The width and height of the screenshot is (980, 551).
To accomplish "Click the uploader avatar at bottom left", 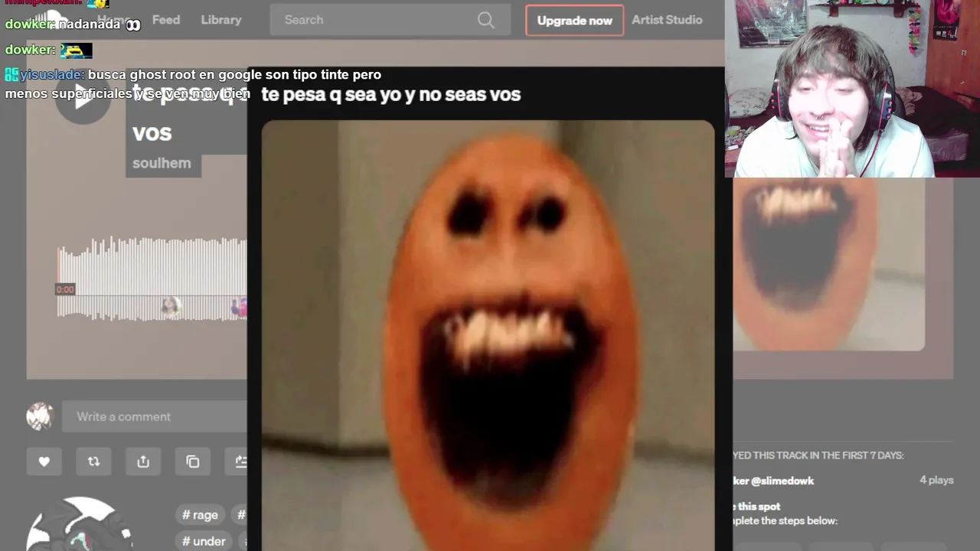I will point(80,524).
